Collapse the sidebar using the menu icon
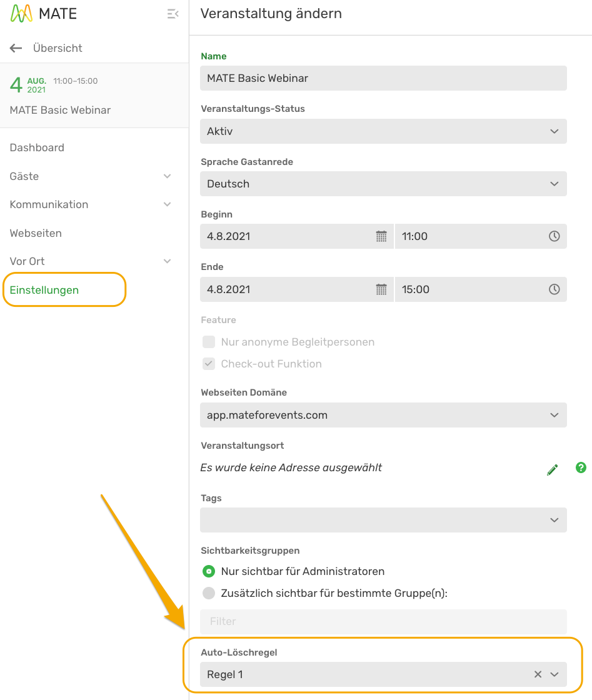The width and height of the screenshot is (592, 700). click(x=173, y=14)
